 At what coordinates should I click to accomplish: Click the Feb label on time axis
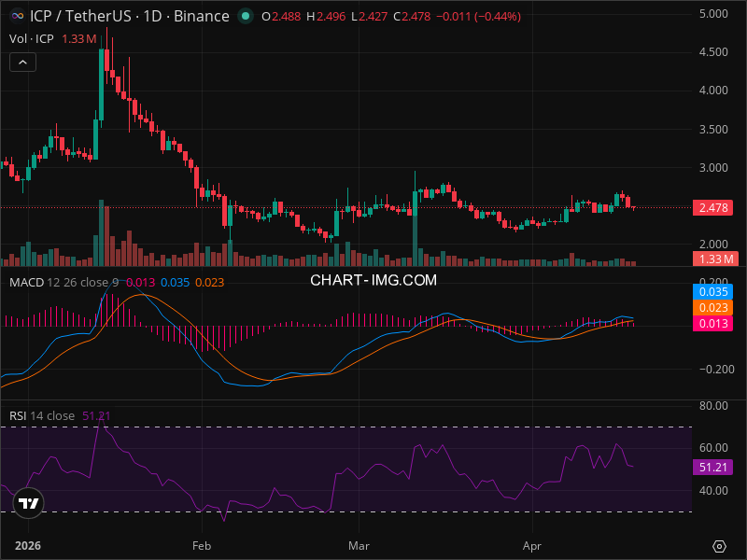[202, 546]
